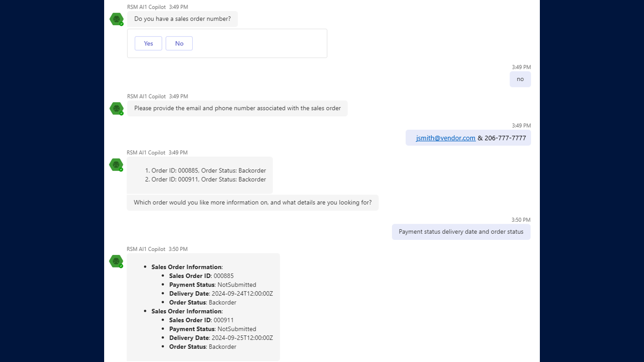Click the Order ID 000911 list item
Viewport: 644px width, 362px height.
click(208, 179)
